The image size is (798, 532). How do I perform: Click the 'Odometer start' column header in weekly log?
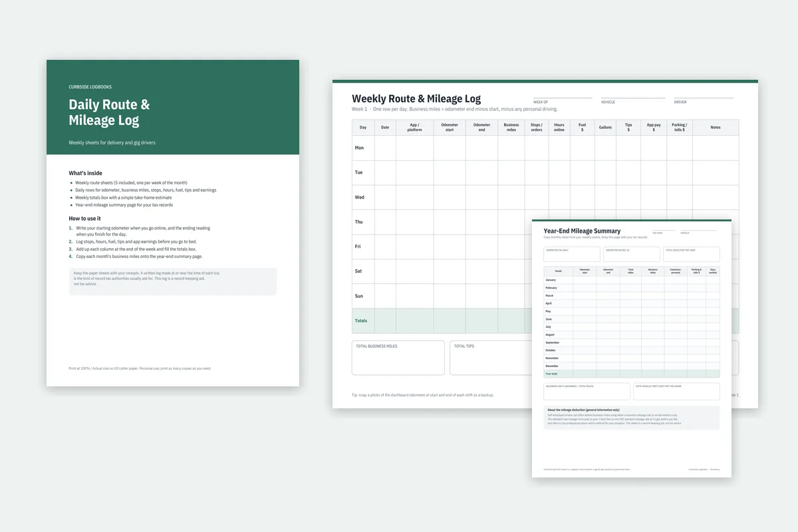(450, 128)
